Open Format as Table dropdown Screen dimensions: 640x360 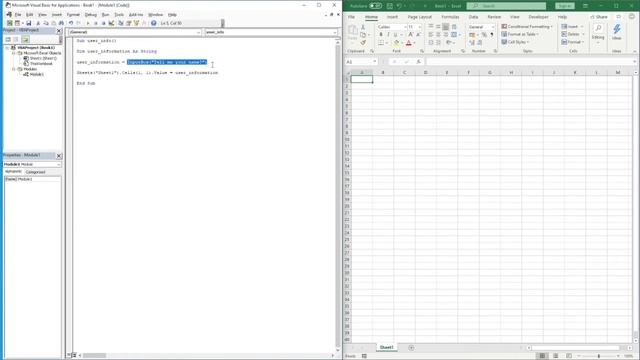click(x=520, y=34)
